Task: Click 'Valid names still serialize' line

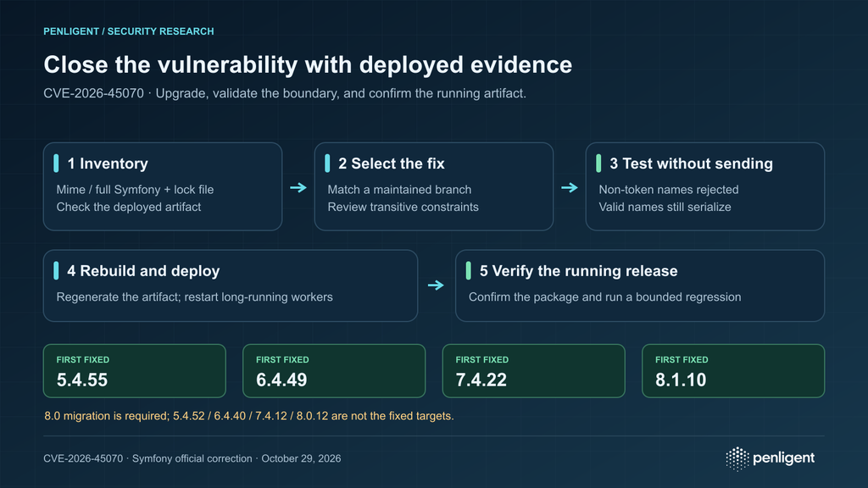Action: pyautogui.click(x=665, y=207)
